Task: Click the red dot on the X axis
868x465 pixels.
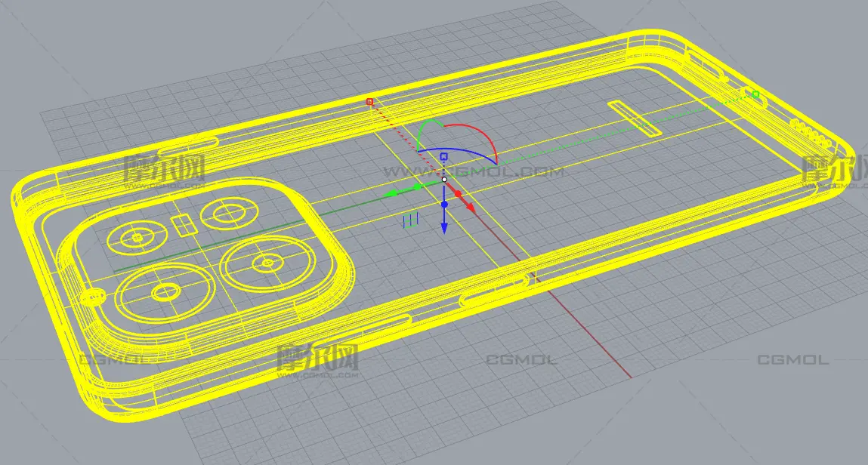Action: click(459, 195)
